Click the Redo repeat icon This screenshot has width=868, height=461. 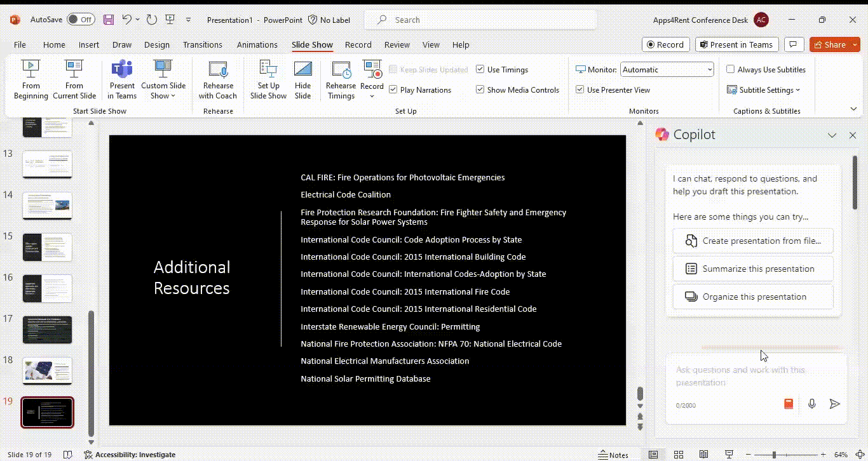click(x=151, y=20)
